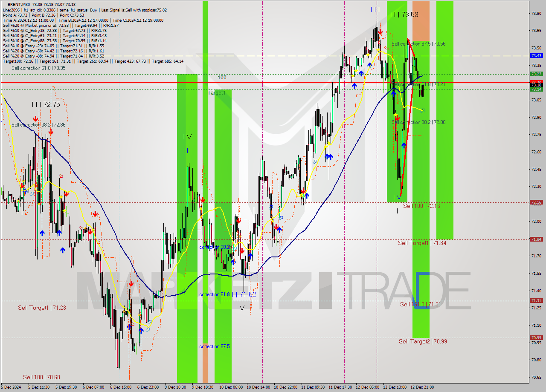Click the '6 Dec 15:00' time axis label
Viewport: 546px width, 392px height.
[x=120, y=387]
